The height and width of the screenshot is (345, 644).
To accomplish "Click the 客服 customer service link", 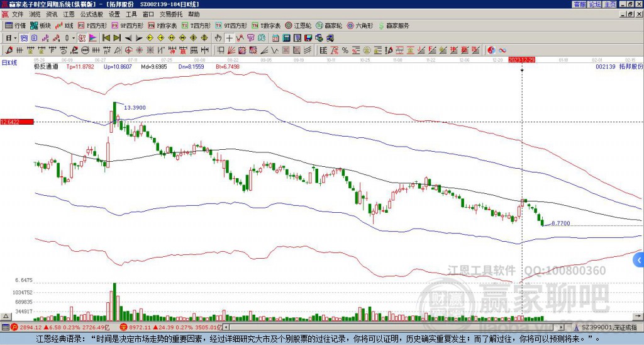I will tap(579, 4).
